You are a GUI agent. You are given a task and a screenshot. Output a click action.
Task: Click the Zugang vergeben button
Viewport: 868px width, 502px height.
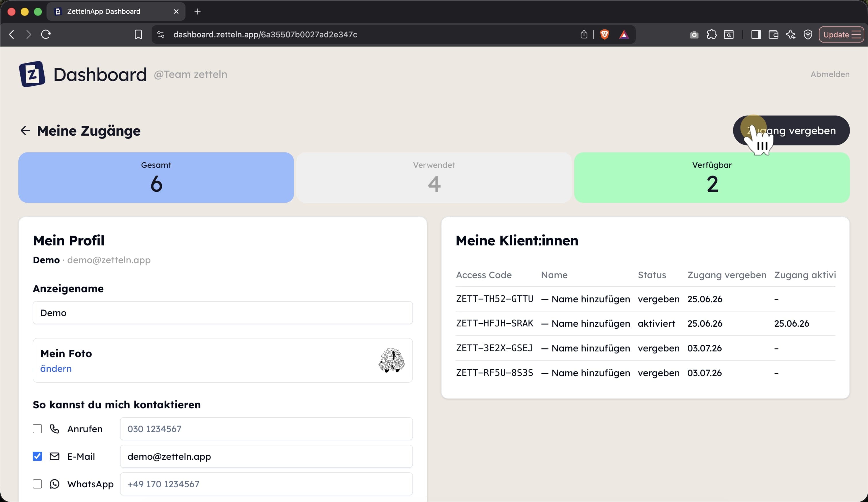791,130
